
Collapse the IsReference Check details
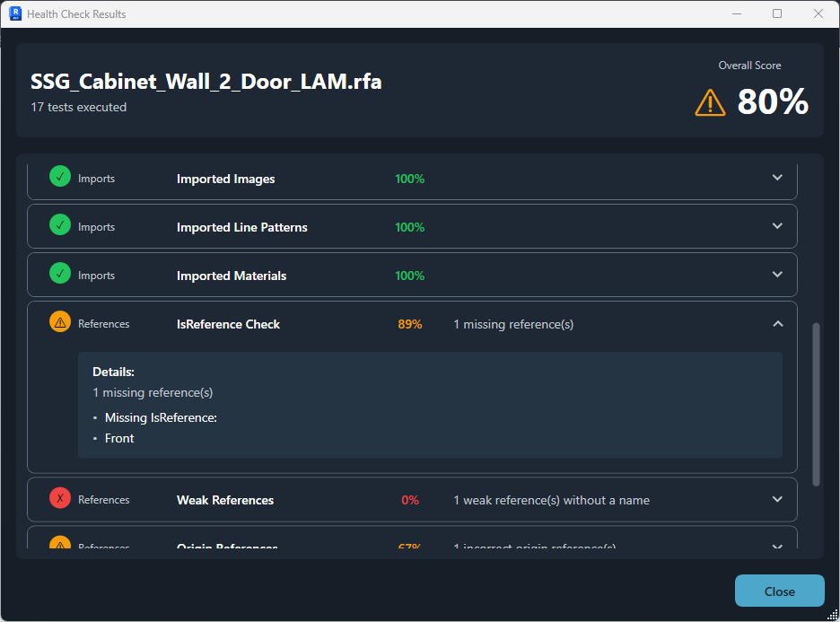click(x=777, y=324)
